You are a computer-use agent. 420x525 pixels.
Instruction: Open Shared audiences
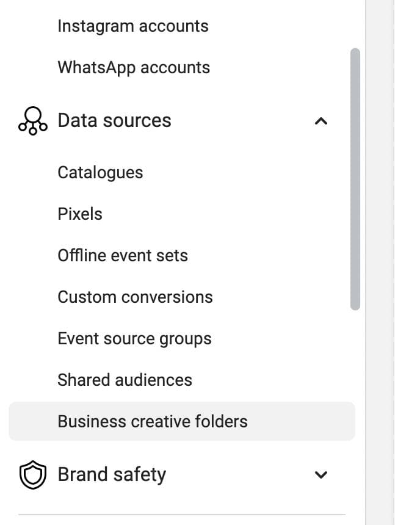pyautogui.click(x=125, y=380)
